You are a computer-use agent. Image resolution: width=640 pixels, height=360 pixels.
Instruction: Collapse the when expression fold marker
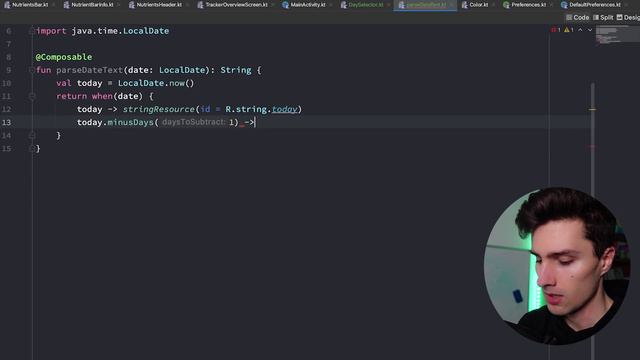pyautogui.click(x=32, y=96)
